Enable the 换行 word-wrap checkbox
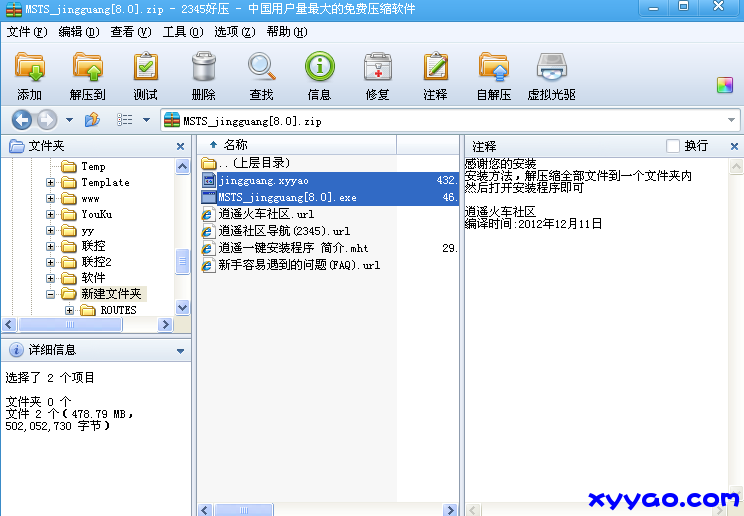The width and height of the screenshot is (744, 516). pyautogui.click(x=673, y=146)
